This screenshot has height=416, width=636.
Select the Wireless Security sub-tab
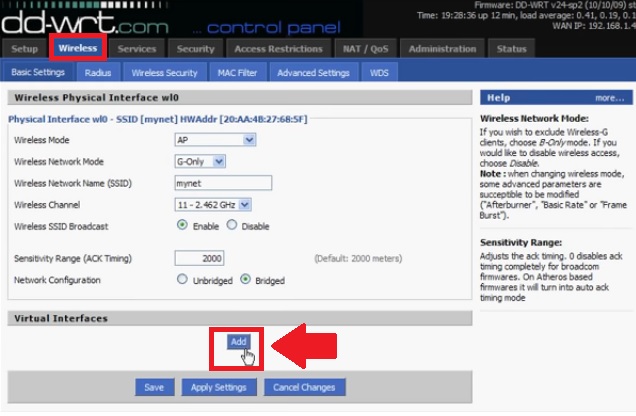click(x=164, y=72)
